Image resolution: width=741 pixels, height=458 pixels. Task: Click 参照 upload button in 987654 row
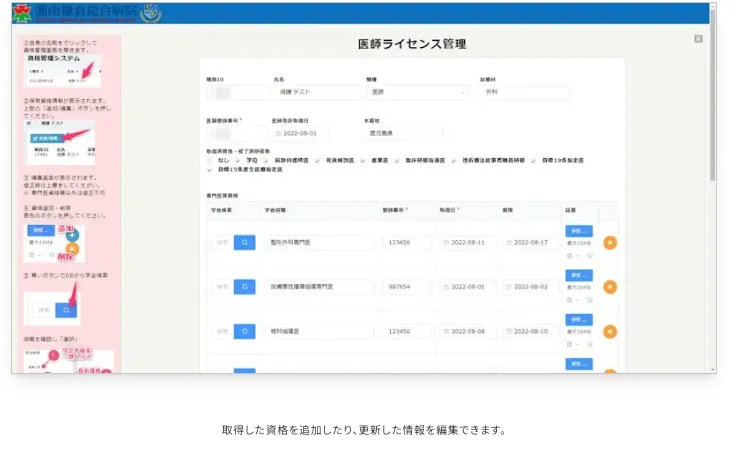coord(579,276)
